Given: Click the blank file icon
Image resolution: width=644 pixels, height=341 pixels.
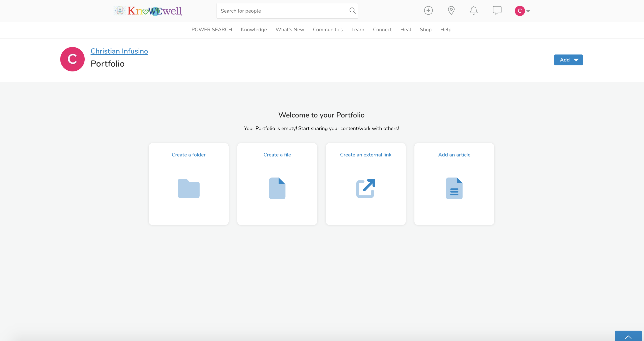Looking at the screenshot, I should (277, 188).
